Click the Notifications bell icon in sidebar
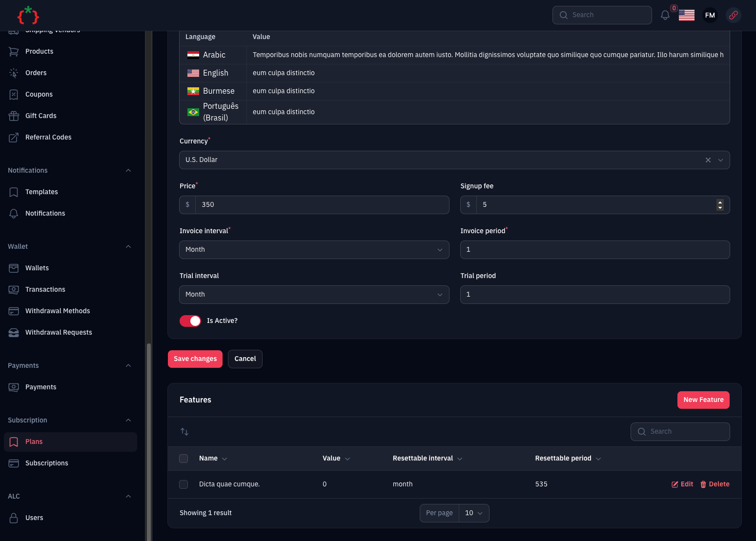Viewport: 756px width, 541px height. pyautogui.click(x=14, y=214)
